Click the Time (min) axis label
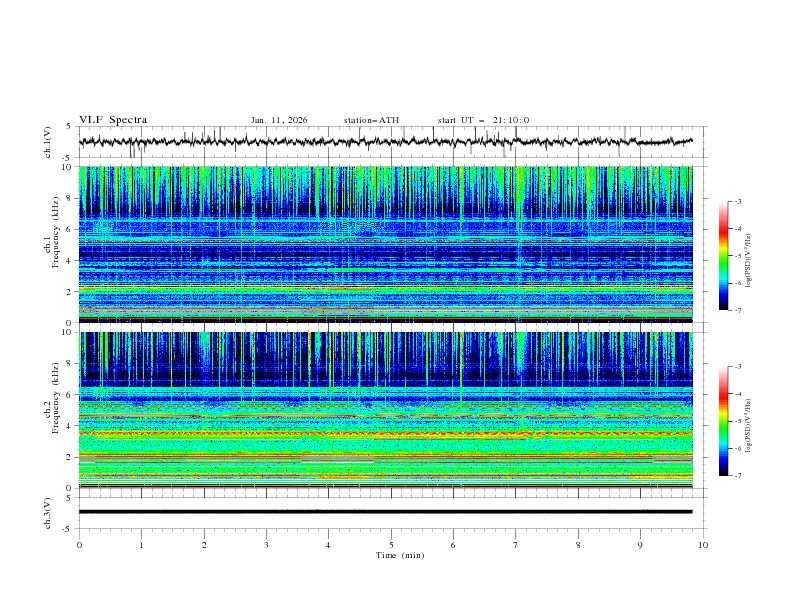The height and width of the screenshot is (612, 792). coord(400,554)
